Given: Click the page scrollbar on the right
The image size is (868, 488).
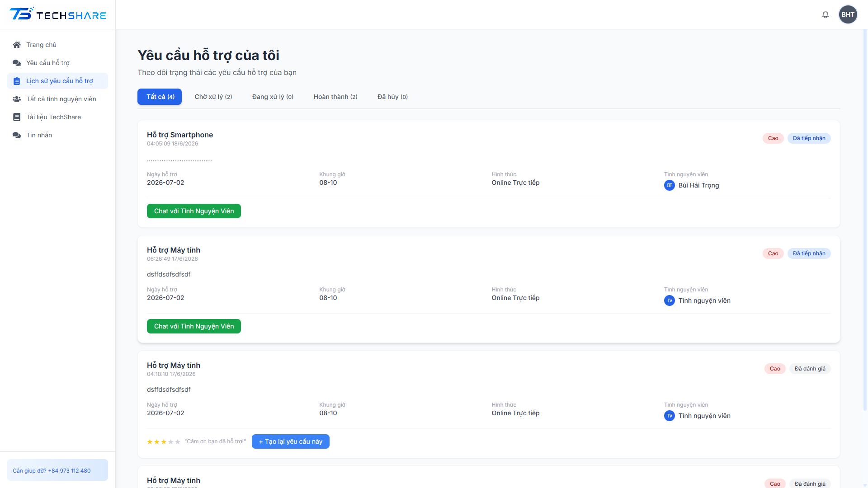Looking at the screenshot, I should (x=865, y=220).
